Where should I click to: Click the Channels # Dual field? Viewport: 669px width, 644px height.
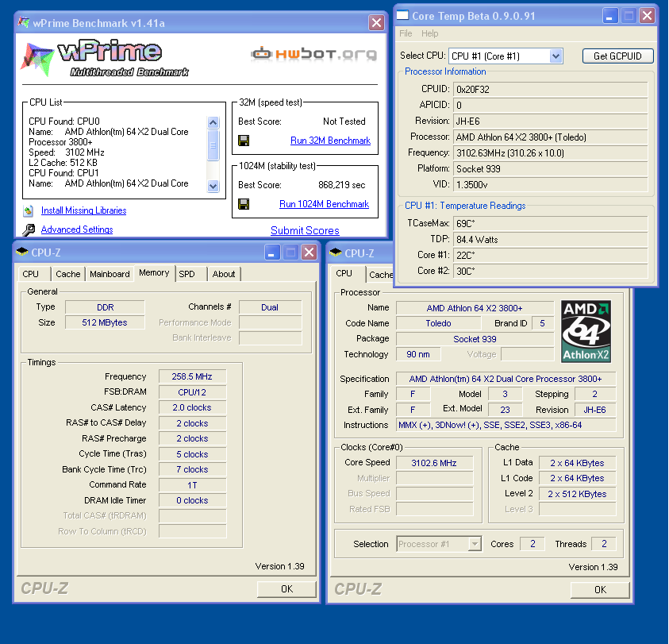(270, 307)
